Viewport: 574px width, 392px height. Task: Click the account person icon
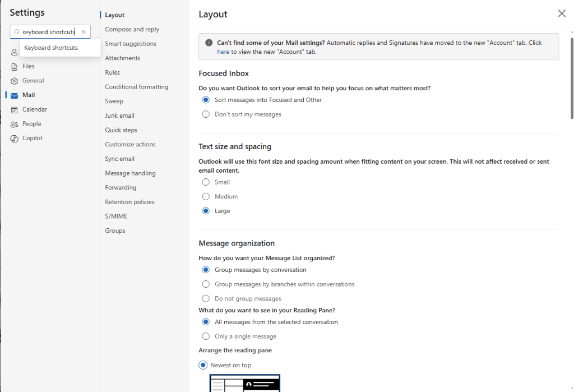pyautogui.click(x=13, y=52)
